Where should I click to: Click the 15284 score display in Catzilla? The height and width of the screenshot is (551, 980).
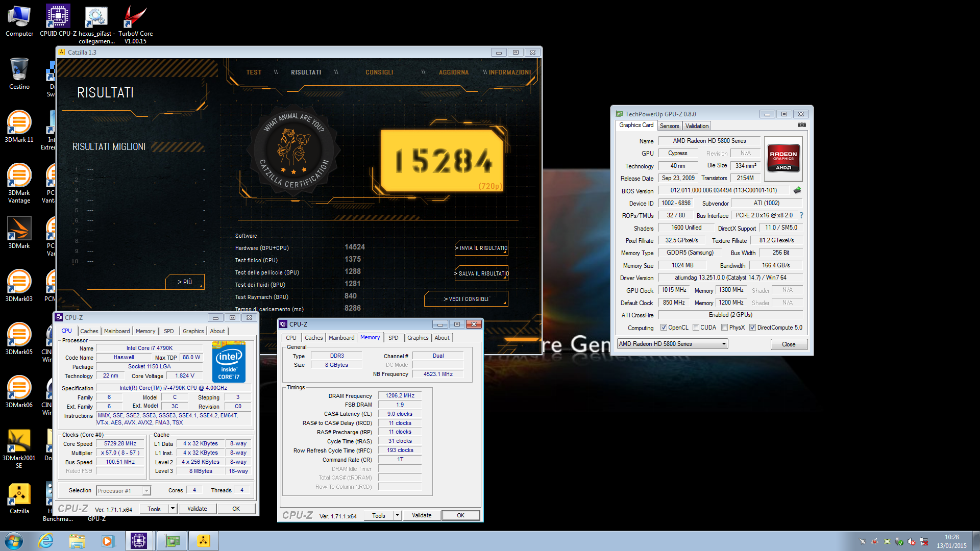tap(443, 161)
